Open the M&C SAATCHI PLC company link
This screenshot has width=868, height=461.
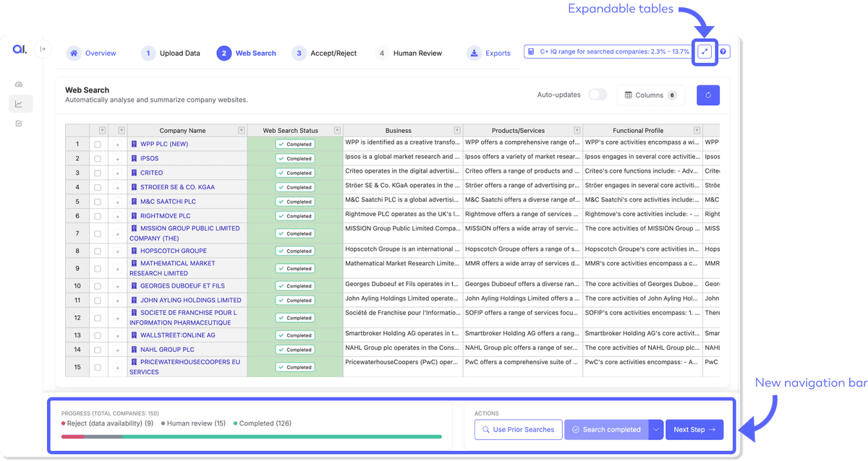pyautogui.click(x=168, y=202)
